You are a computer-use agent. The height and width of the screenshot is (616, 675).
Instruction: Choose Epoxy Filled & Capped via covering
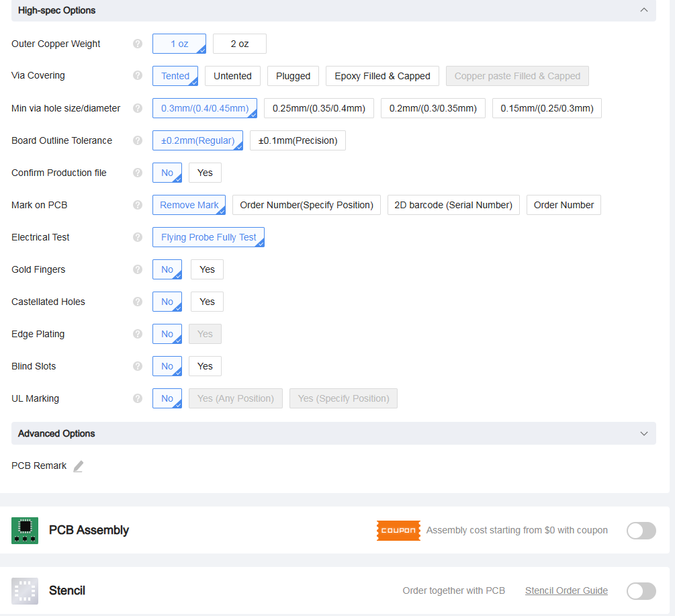tap(382, 76)
